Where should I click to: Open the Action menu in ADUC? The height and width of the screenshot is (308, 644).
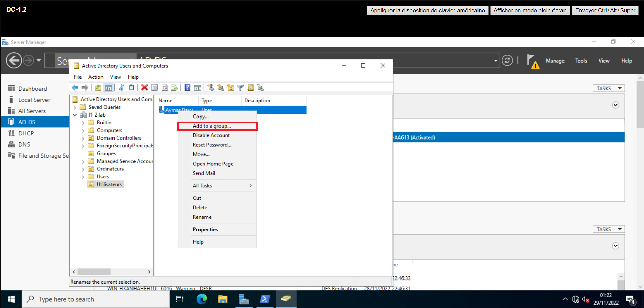click(96, 77)
